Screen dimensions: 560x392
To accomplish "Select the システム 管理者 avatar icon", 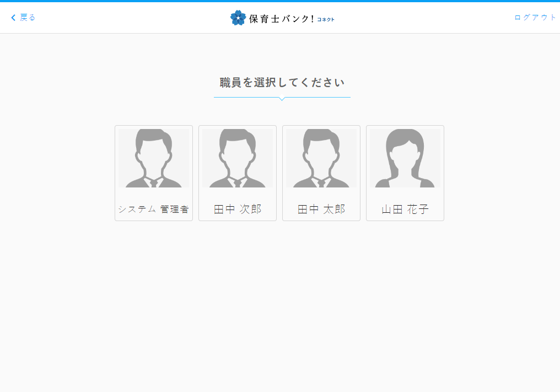I will tap(154, 159).
